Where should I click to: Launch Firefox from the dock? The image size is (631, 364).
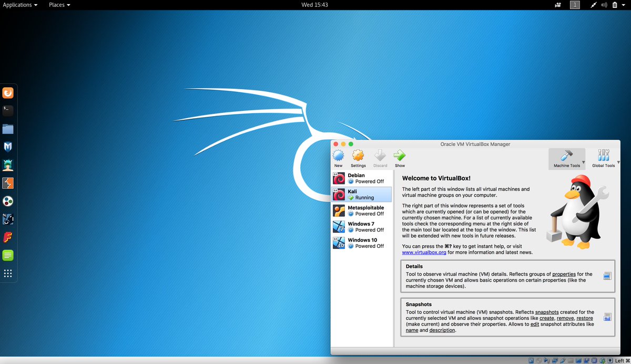(8, 93)
